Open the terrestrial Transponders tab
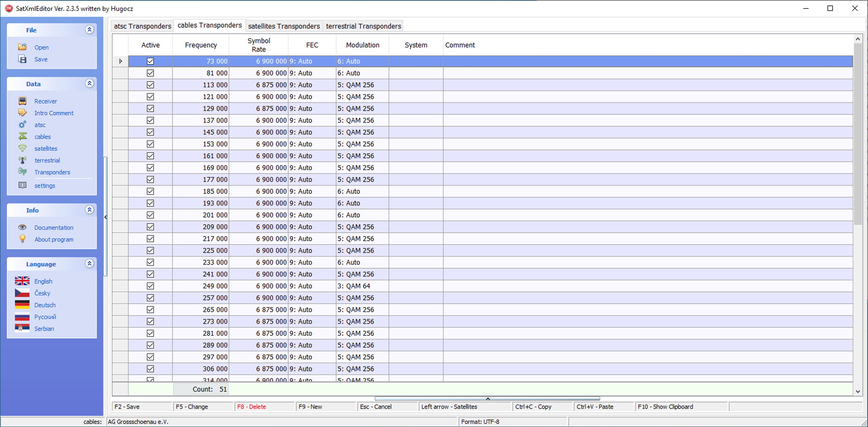 pyautogui.click(x=363, y=26)
